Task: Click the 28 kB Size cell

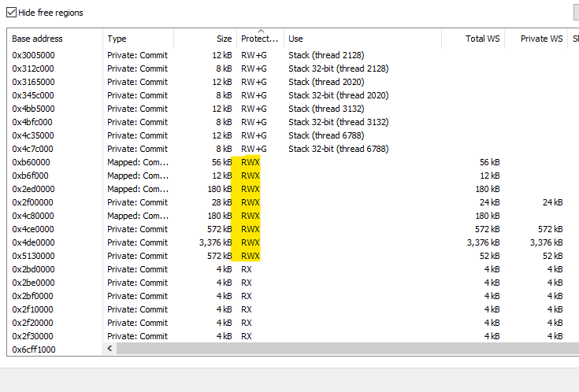Action: (x=222, y=202)
